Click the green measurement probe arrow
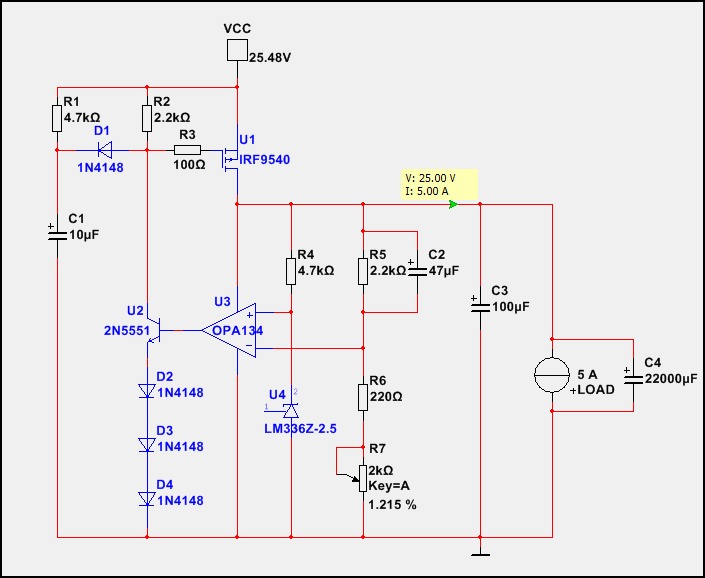The height and width of the screenshot is (578, 705). (x=453, y=205)
